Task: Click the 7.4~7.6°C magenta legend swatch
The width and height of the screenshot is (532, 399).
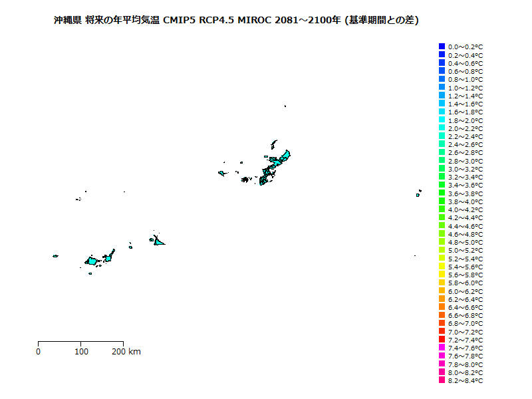Action: 442,348
